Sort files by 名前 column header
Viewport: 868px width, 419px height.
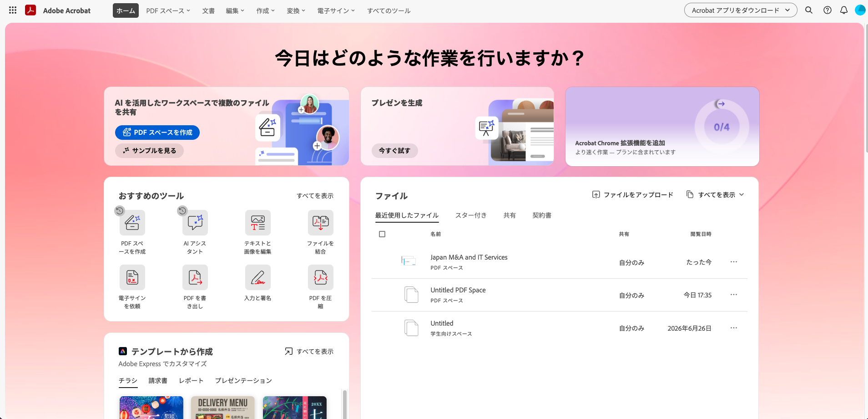(435, 234)
